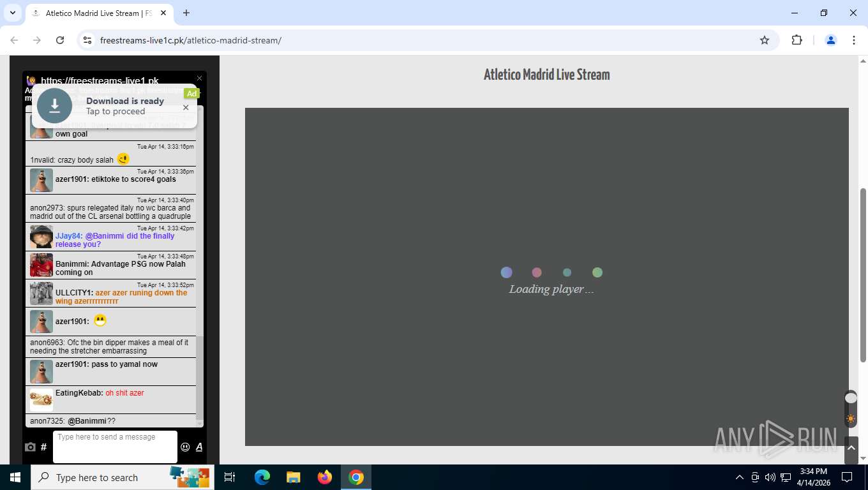
Task: Open the Chrome profile avatar icon
Action: (831, 40)
